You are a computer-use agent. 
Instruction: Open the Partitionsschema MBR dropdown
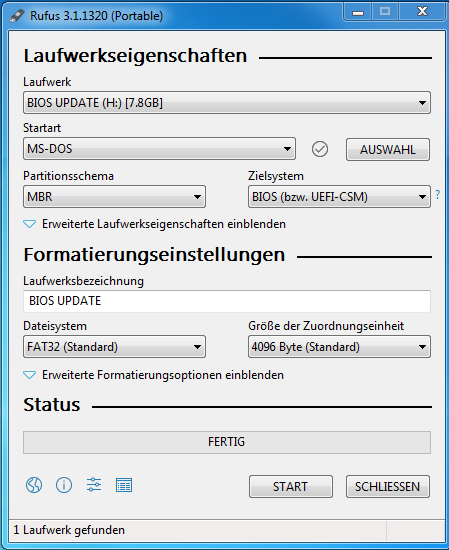pyautogui.click(x=114, y=196)
